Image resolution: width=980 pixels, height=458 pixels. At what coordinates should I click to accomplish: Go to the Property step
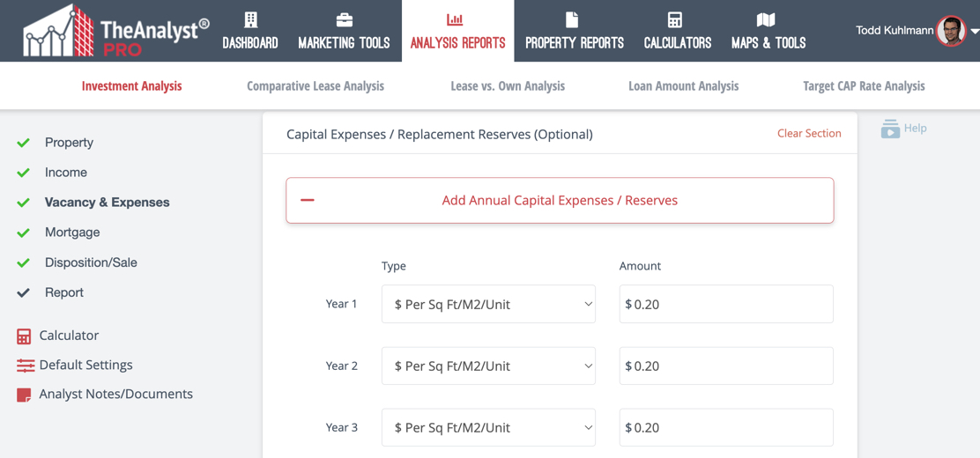[x=69, y=143]
